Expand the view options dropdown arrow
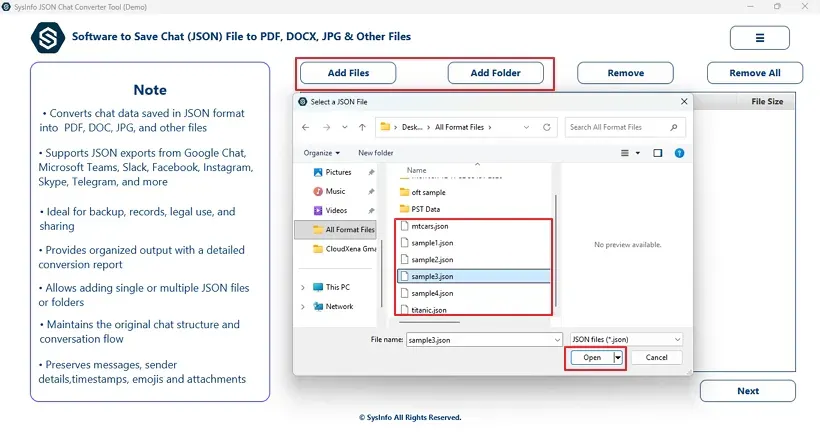820x432 pixels. [x=637, y=153]
